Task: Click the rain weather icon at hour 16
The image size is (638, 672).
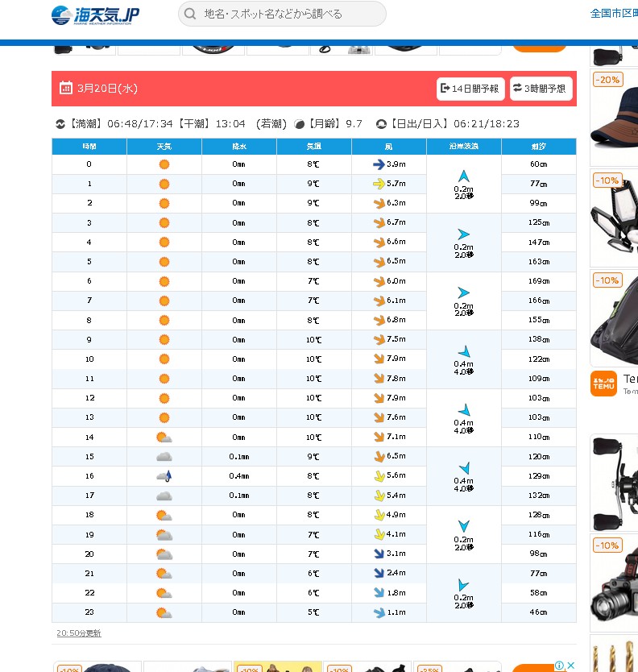Action: click(164, 475)
